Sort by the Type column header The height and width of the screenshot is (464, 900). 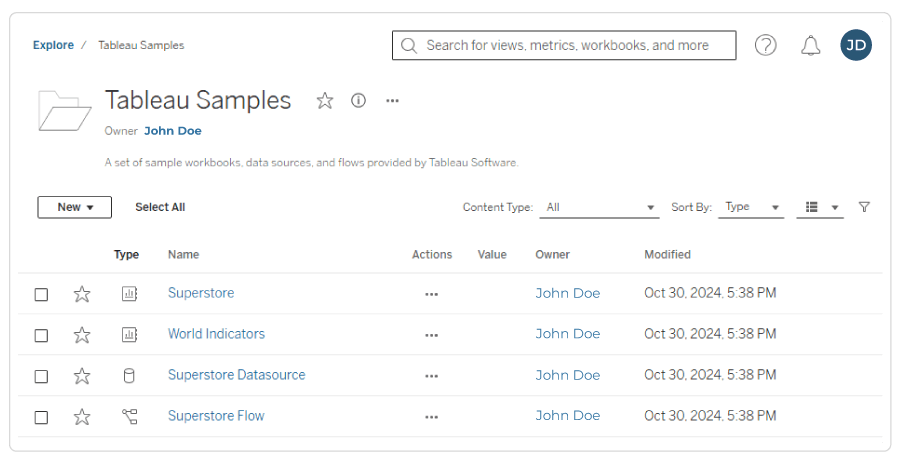[126, 254]
